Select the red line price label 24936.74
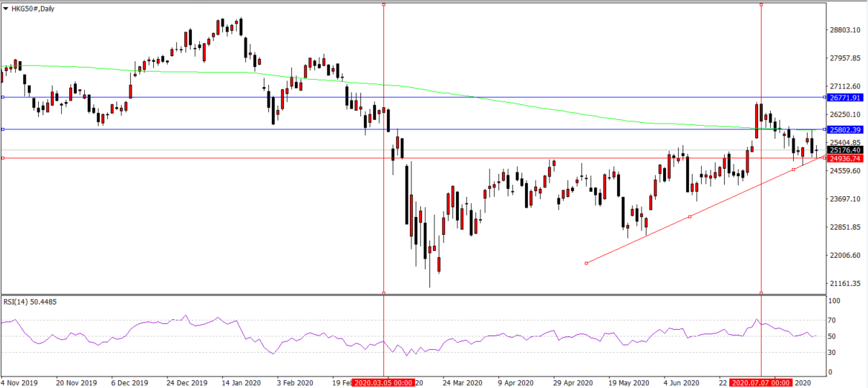The image size is (868, 388). click(845, 158)
